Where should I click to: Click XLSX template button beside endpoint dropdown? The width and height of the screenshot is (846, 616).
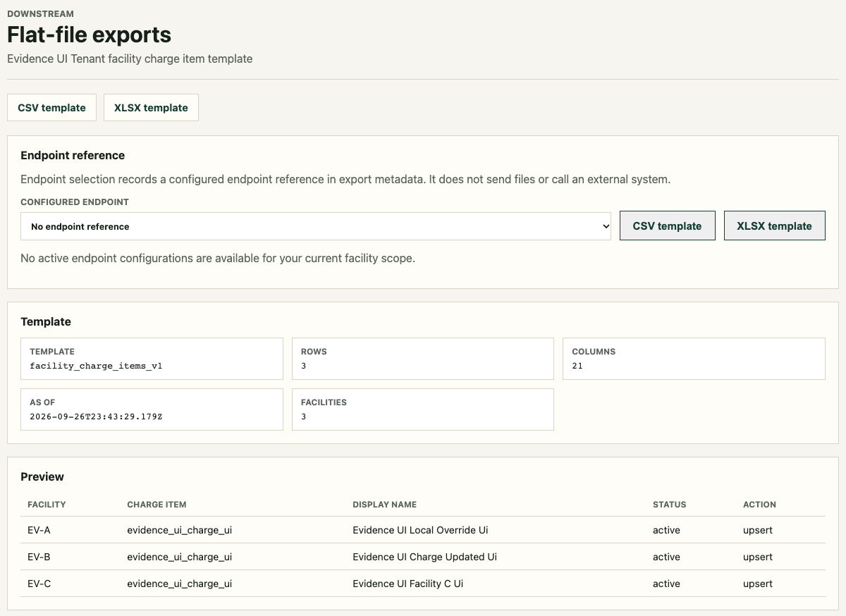tap(774, 226)
